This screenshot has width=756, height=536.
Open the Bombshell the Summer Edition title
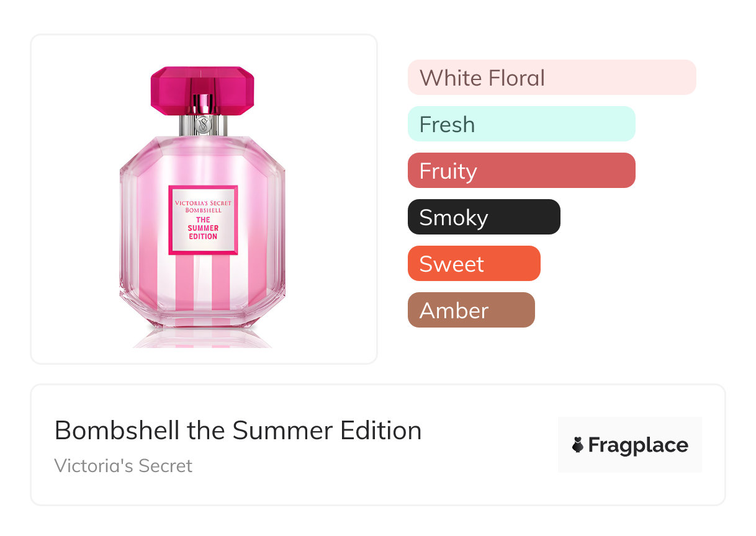[238, 431]
